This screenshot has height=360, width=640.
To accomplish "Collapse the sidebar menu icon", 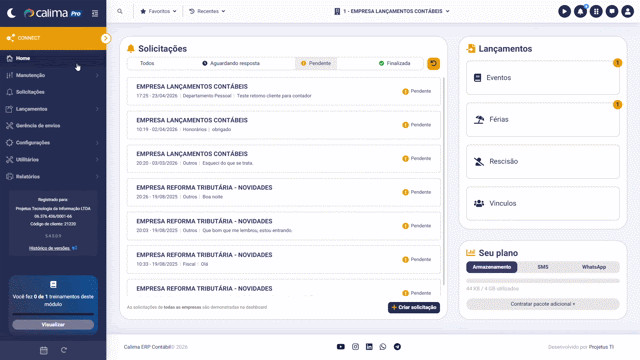I will coord(95,13).
